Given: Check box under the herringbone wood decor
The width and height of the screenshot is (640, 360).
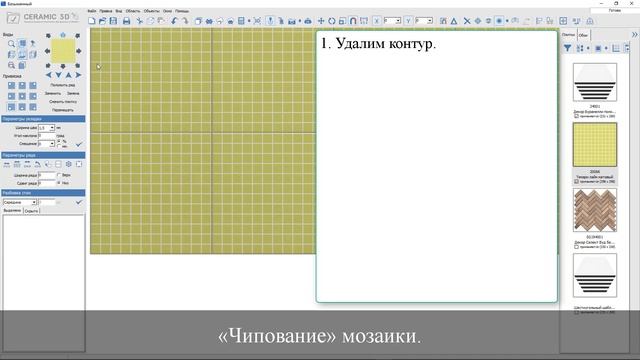Looking at the screenshot, I should (x=576, y=247).
